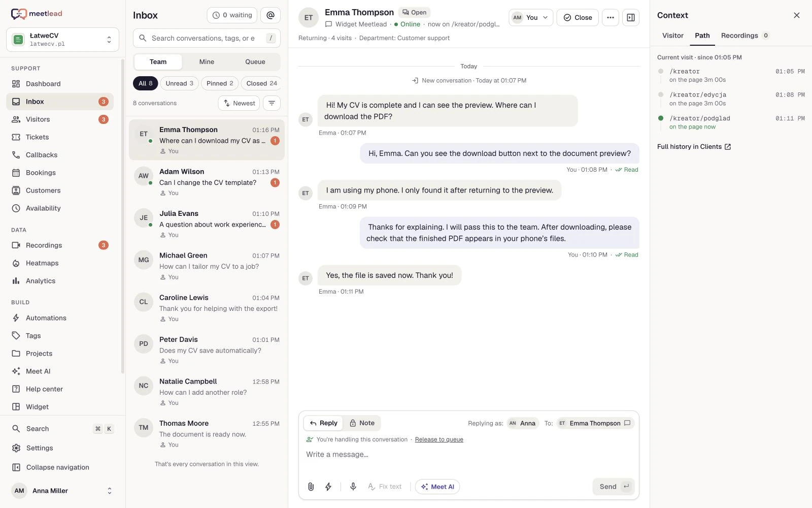Click Release to queue link
The width and height of the screenshot is (812, 508).
pyautogui.click(x=439, y=440)
